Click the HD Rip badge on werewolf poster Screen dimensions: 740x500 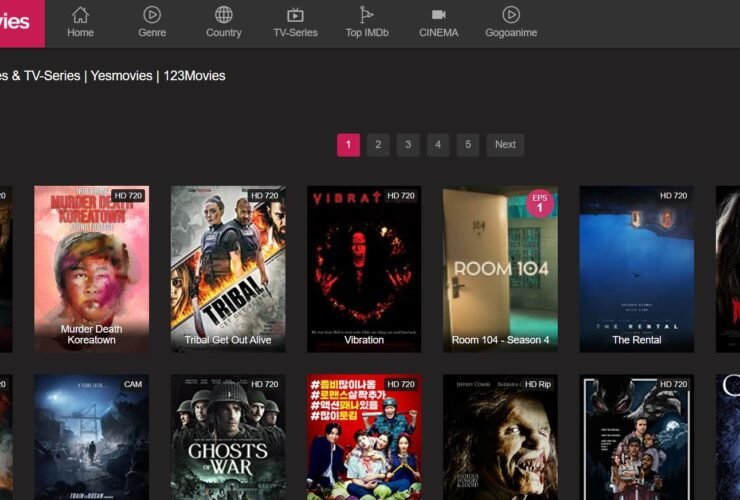(x=538, y=384)
